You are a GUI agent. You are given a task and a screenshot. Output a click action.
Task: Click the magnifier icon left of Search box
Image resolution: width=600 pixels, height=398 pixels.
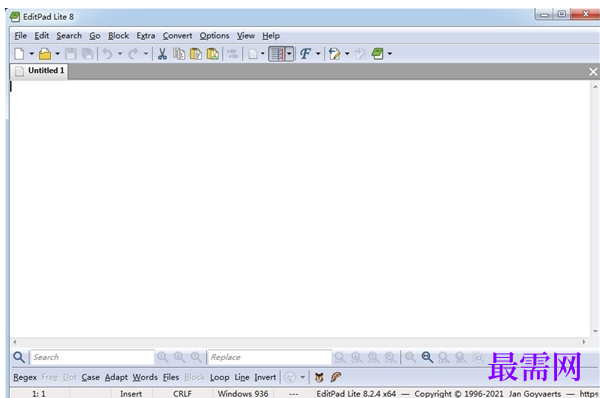coord(19,357)
